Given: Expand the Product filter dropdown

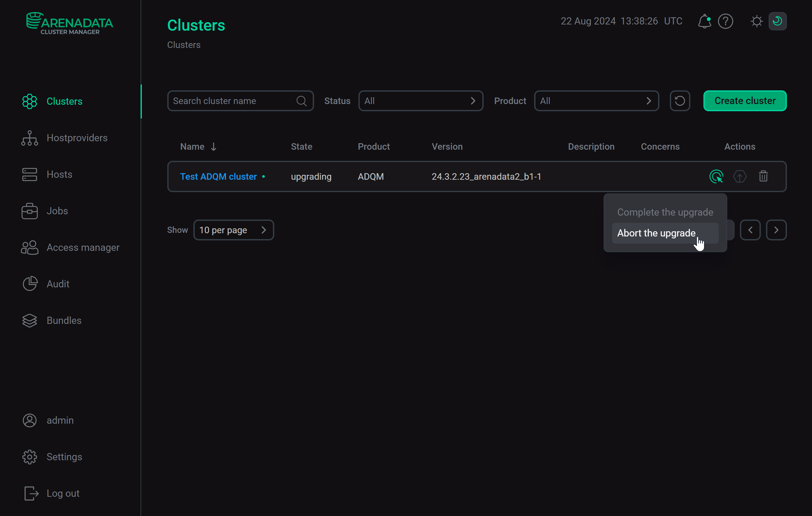Looking at the screenshot, I should tap(596, 101).
